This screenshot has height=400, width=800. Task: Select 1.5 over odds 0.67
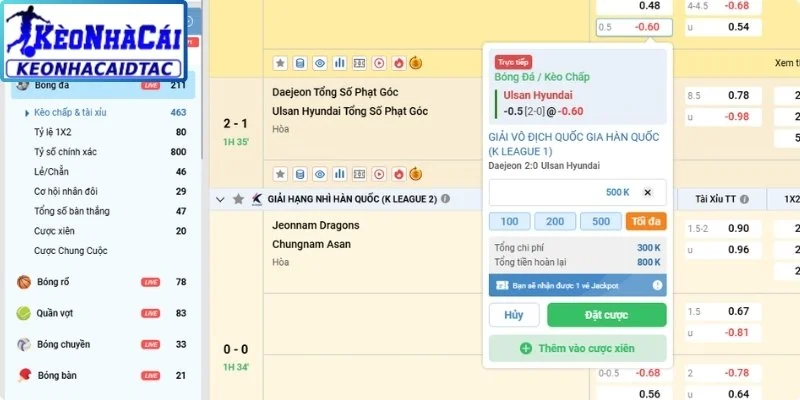[723, 311]
